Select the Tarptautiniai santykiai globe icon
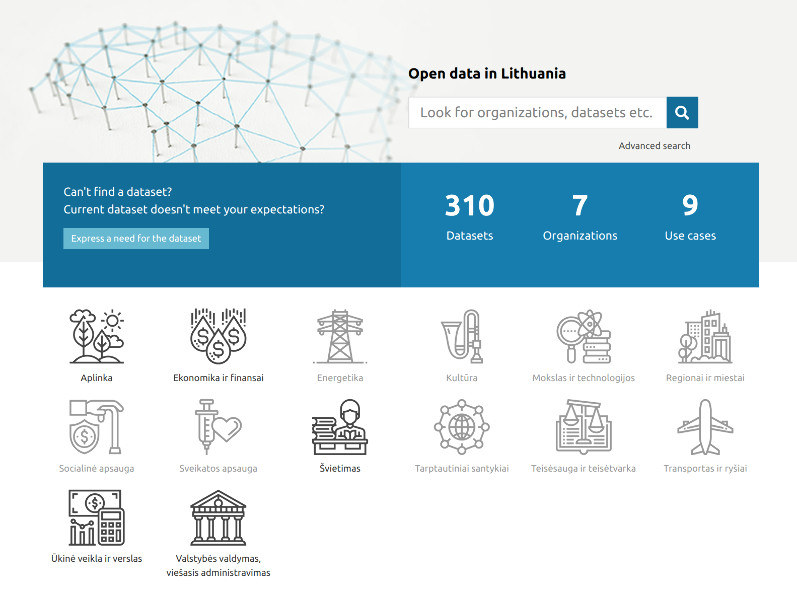Viewport: 797px width, 600px height. (462, 426)
